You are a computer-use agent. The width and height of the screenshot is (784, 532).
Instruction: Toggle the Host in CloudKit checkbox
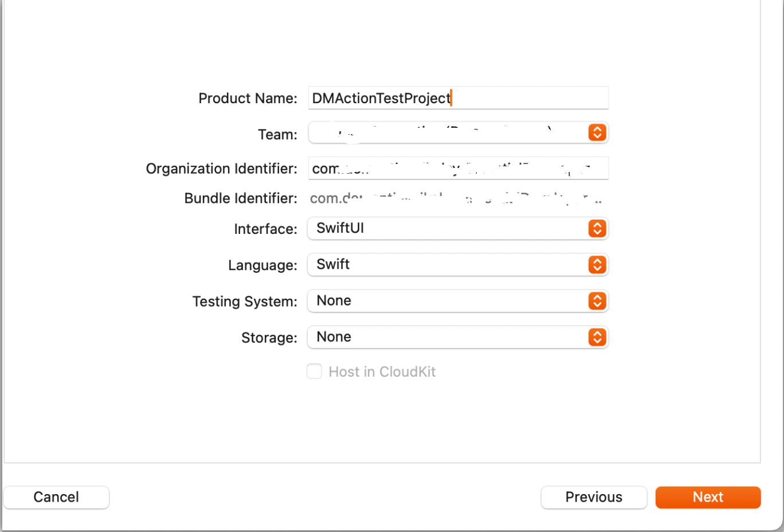314,371
